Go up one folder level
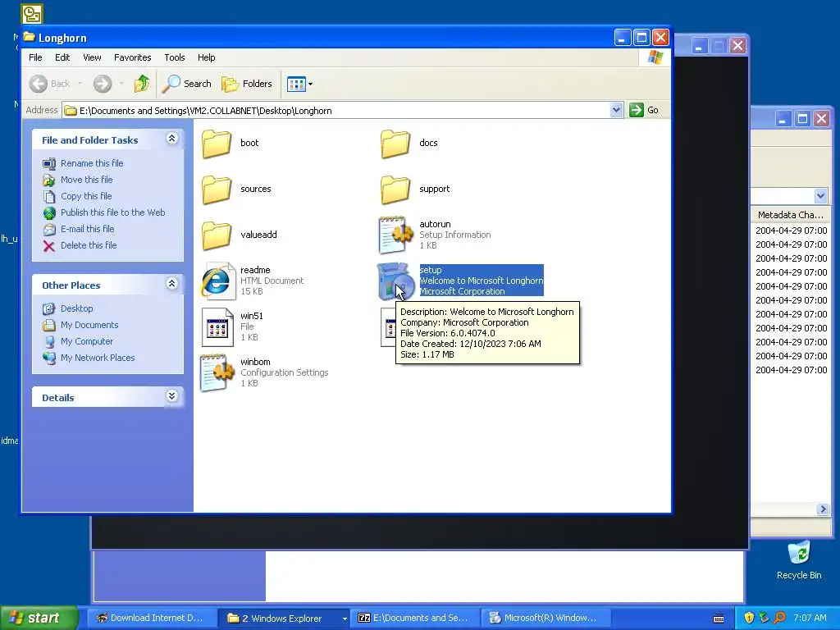 pos(142,84)
